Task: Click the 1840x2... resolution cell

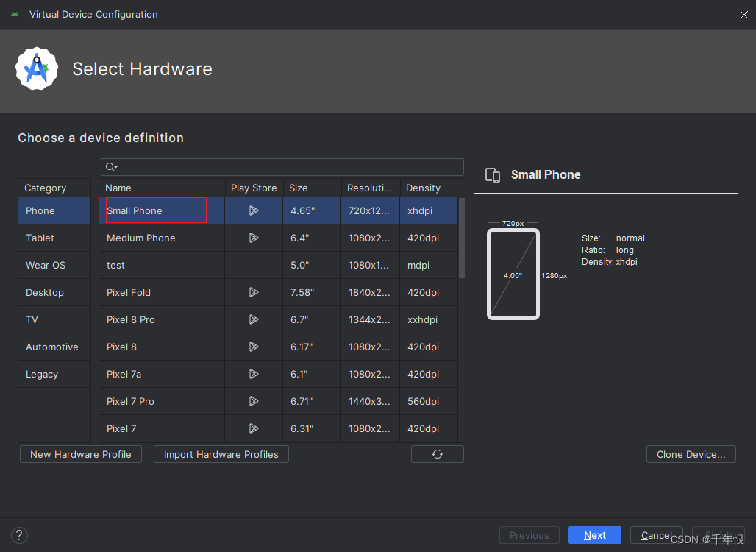Action: [x=369, y=292]
